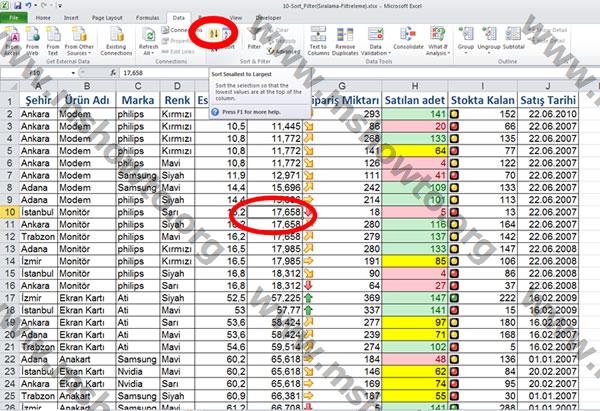Select row 17 header
Viewport: 600px width, 411px height.
click(x=10, y=298)
